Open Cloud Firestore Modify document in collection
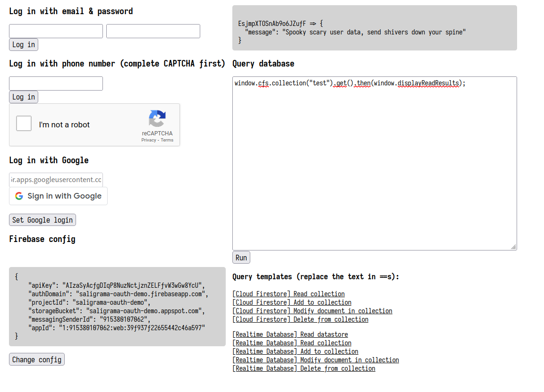This screenshot has width=544, height=392. coord(312,311)
